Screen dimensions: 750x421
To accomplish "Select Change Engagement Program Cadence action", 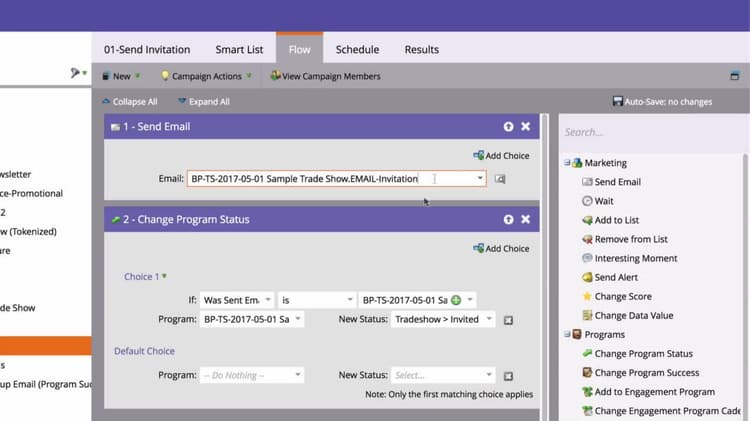I will pos(661,411).
